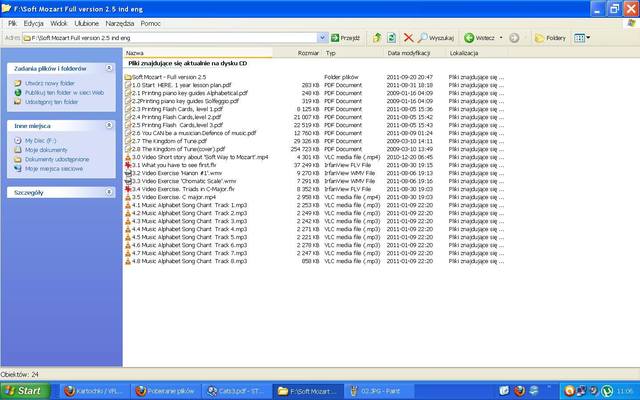Switch to the Pobieranie plików taskbar button
The width and height of the screenshot is (640, 400).
[x=166, y=391]
